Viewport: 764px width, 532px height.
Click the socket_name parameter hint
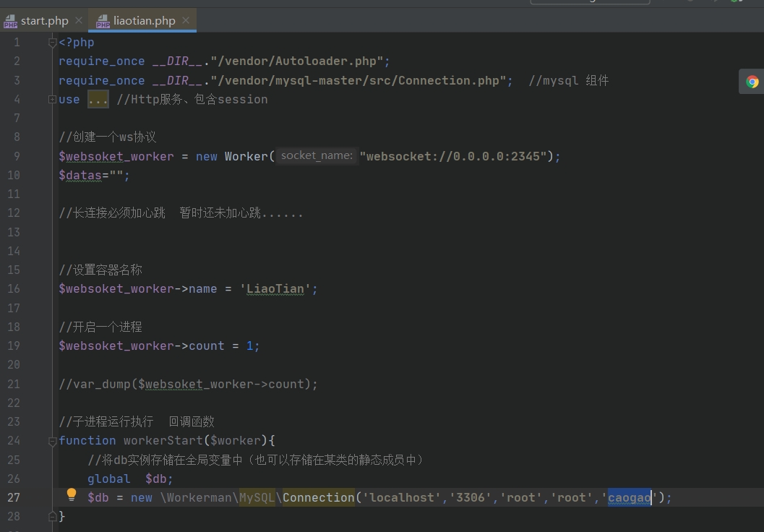point(316,155)
